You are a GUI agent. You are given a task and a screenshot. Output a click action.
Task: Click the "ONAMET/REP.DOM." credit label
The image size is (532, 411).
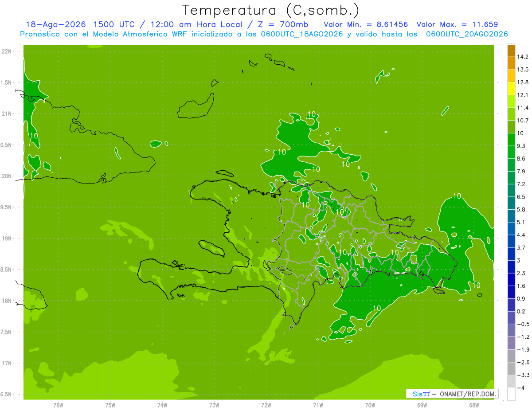469,394
